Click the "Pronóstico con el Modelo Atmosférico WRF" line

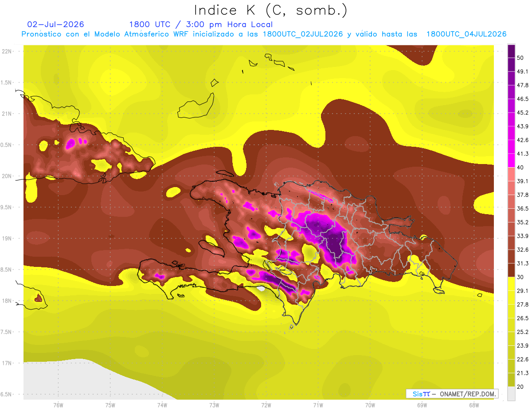point(264,34)
